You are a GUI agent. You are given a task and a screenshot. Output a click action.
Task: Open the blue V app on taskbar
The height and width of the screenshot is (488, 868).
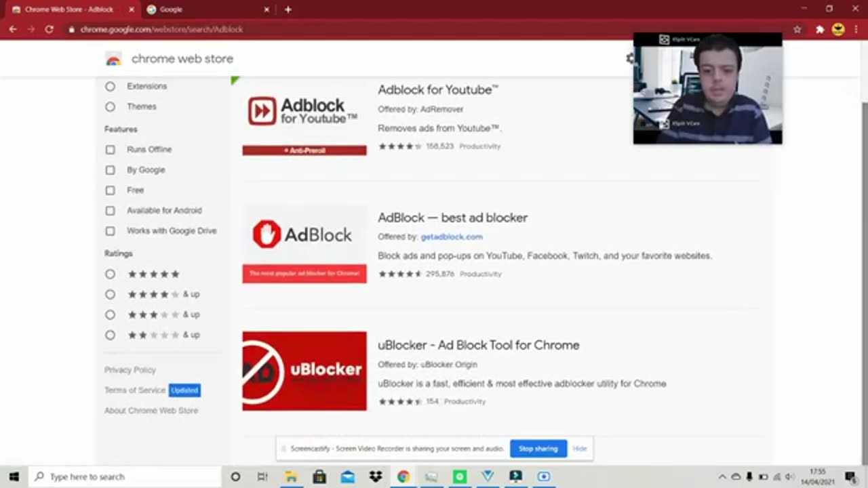click(488, 476)
